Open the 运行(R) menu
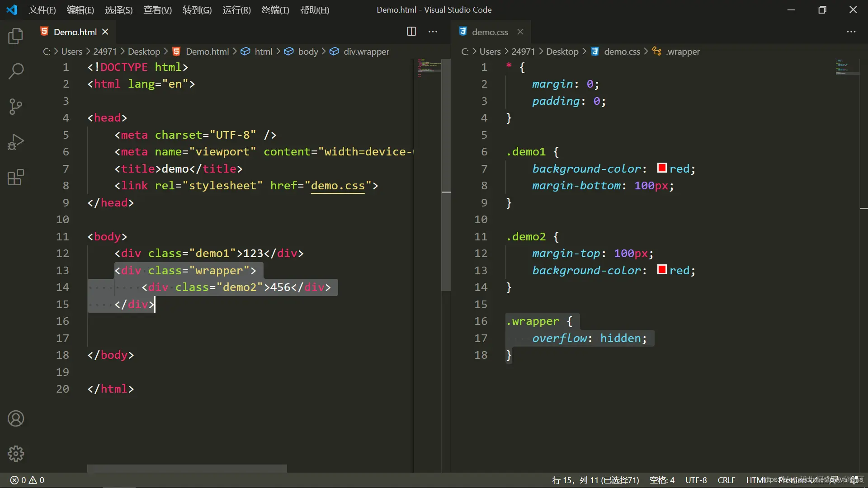 click(236, 10)
